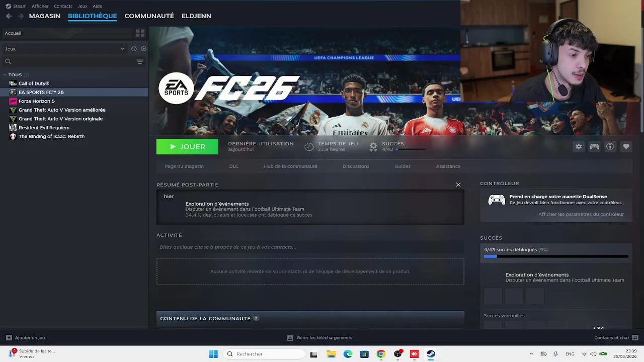Click the green JOUER button
The height and width of the screenshot is (362, 644).
[187, 146]
